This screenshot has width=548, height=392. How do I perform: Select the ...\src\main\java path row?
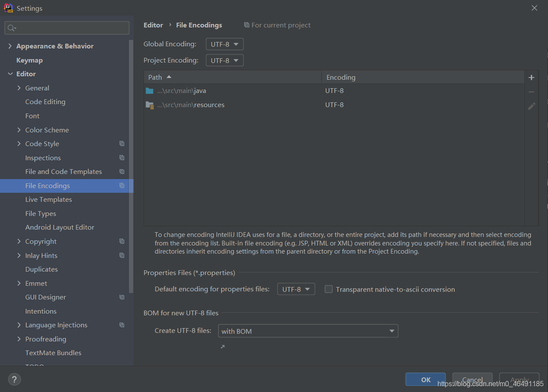click(x=334, y=91)
